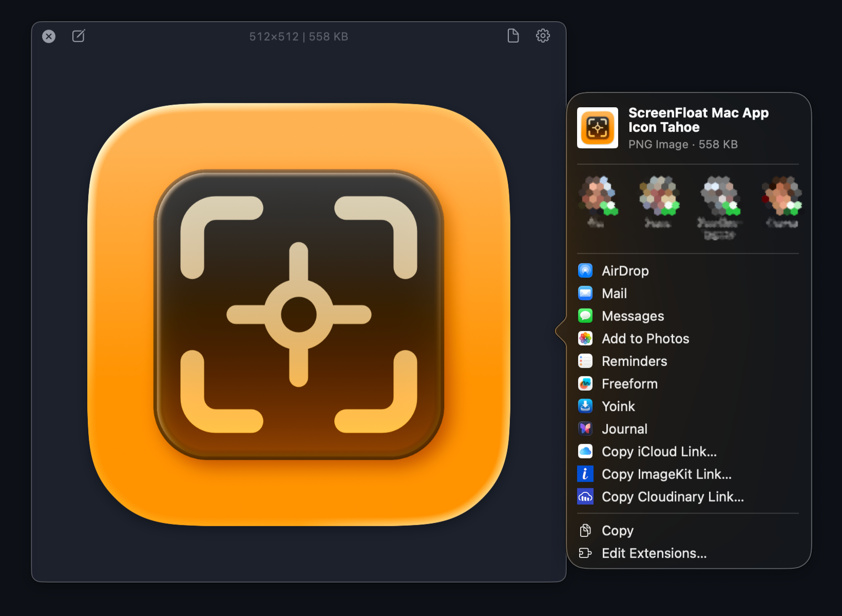Send image with Messages
Viewport: 842px width, 616px height.
(x=633, y=316)
